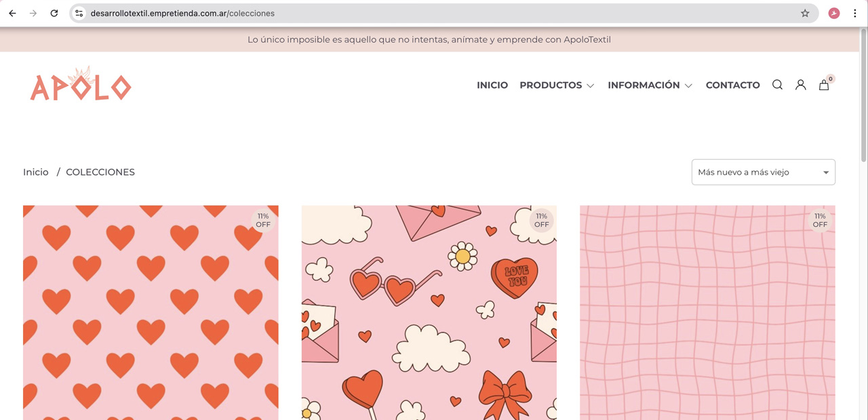868x420 pixels.
Task: Open the pink wavy grid pattern product
Action: coord(707,312)
